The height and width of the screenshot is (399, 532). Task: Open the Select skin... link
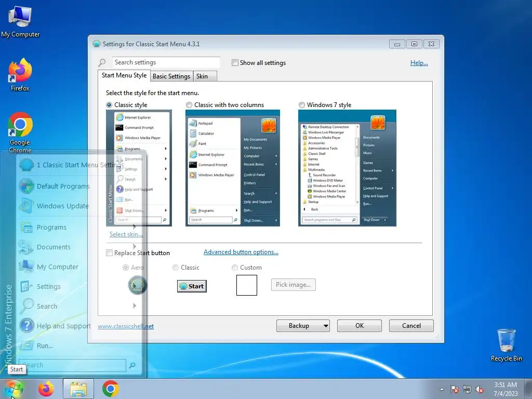(126, 234)
